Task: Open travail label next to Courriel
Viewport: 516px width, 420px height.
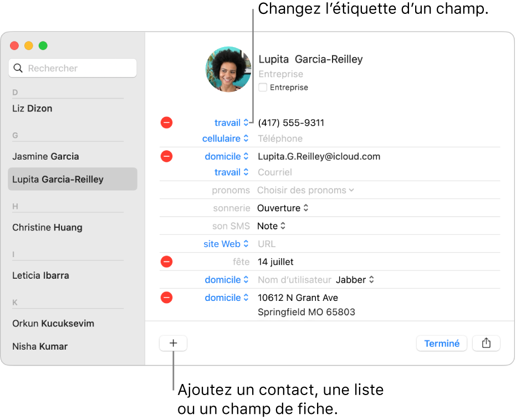Action: pos(231,172)
